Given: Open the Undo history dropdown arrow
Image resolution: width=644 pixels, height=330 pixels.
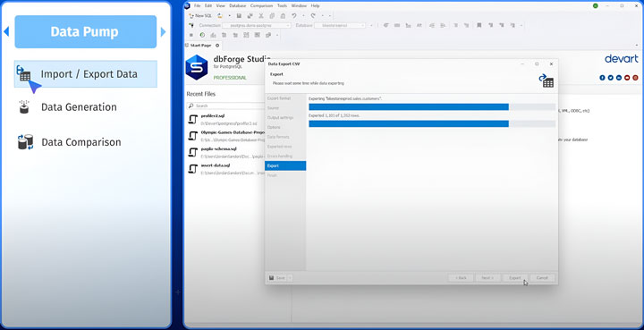Looking at the screenshot, I should point(303,15).
